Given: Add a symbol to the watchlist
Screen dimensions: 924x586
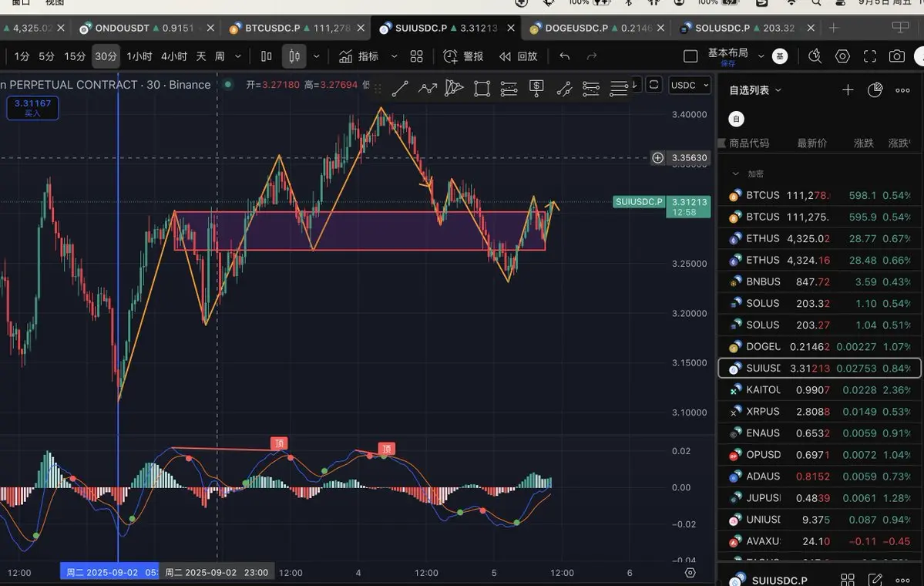Looking at the screenshot, I should pyautogui.click(x=848, y=89).
